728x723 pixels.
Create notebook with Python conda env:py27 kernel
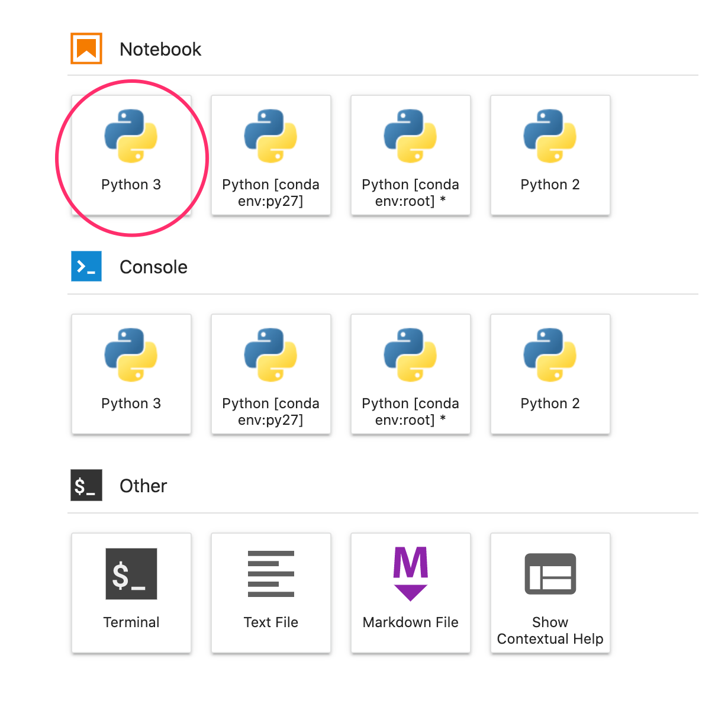coord(270,155)
